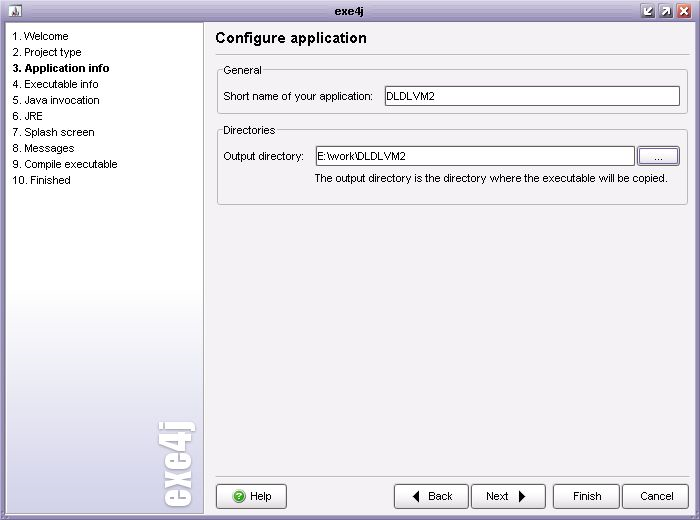Click the 'Output directory:' label
This screenshot has width=700, height=520.
point(263,156)
